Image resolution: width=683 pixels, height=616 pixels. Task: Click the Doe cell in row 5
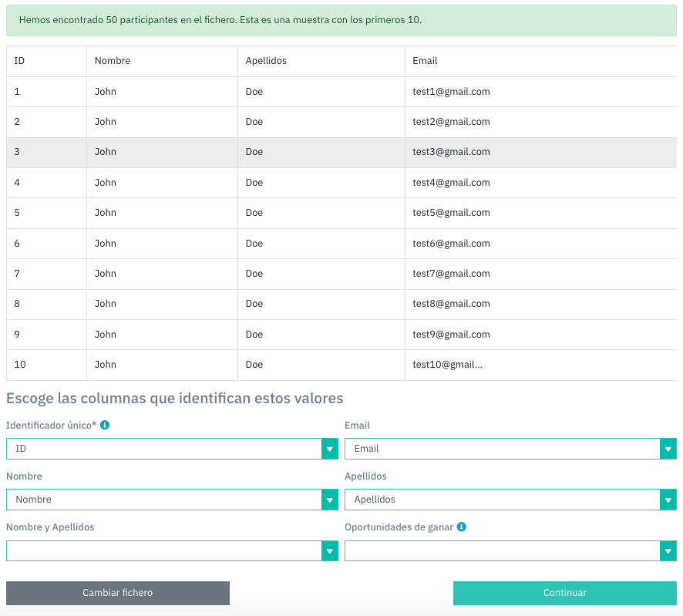pyautogui.click(x=254, y=213)
